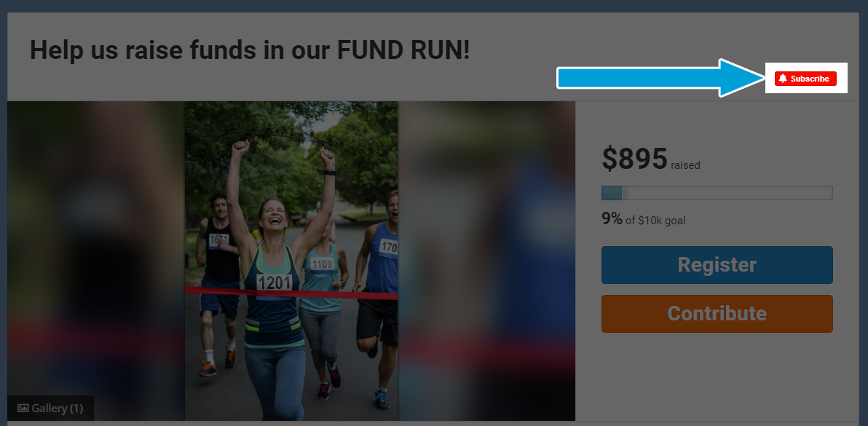Click the empty part of the fundraising progress bar

pyautogui.click(x=727, y=193)
